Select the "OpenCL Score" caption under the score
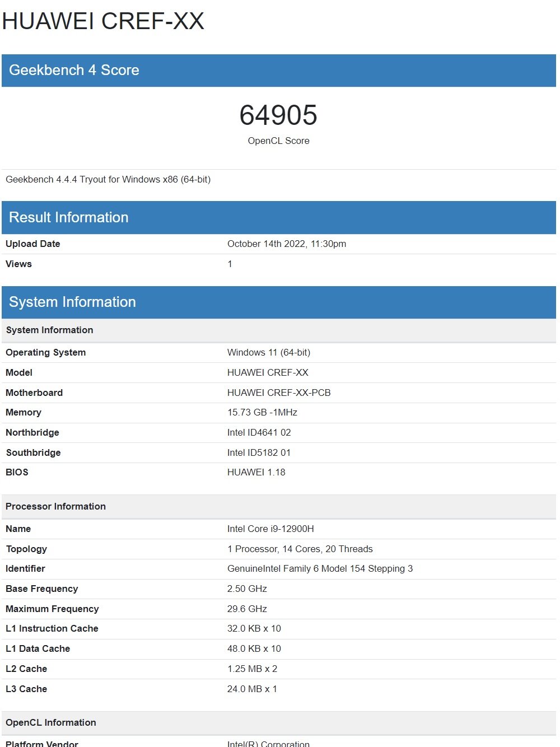The image size is (560, 747). [x=278, y=141]
